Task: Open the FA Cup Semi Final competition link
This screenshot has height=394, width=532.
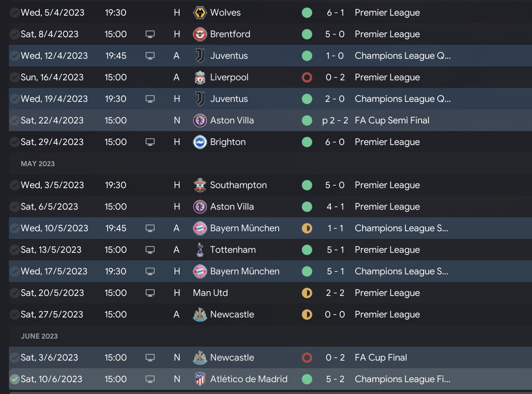Action: pyautogui.click(x=392, y=120)
